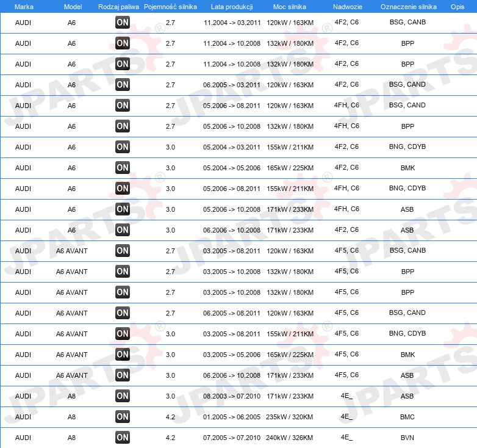The image size is (477, 448).
Task: Click the ON icon in the 4F2, C6 ASB row
Action: click(x=123, y=229)
